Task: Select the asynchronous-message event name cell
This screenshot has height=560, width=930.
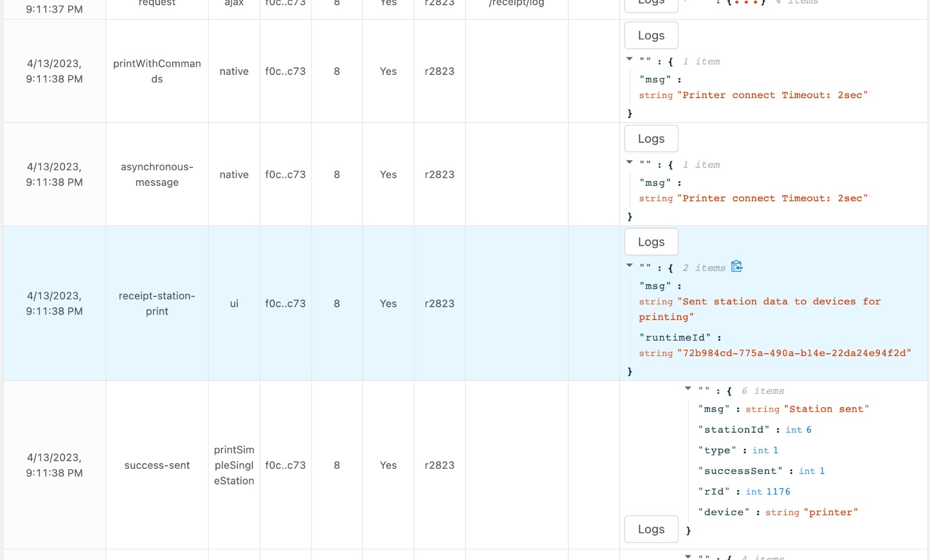Action: tap(157, 175)
